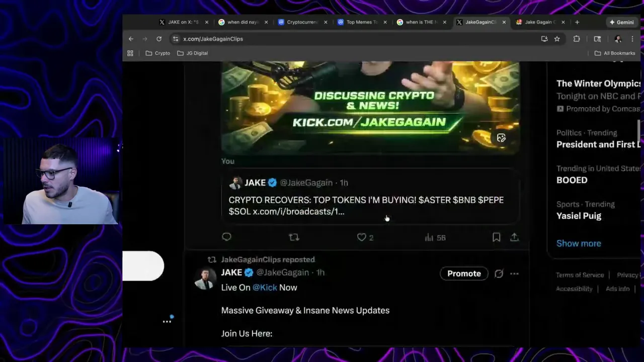
Task: Share the Crypto Recovers post
Action: click(514, 237)
